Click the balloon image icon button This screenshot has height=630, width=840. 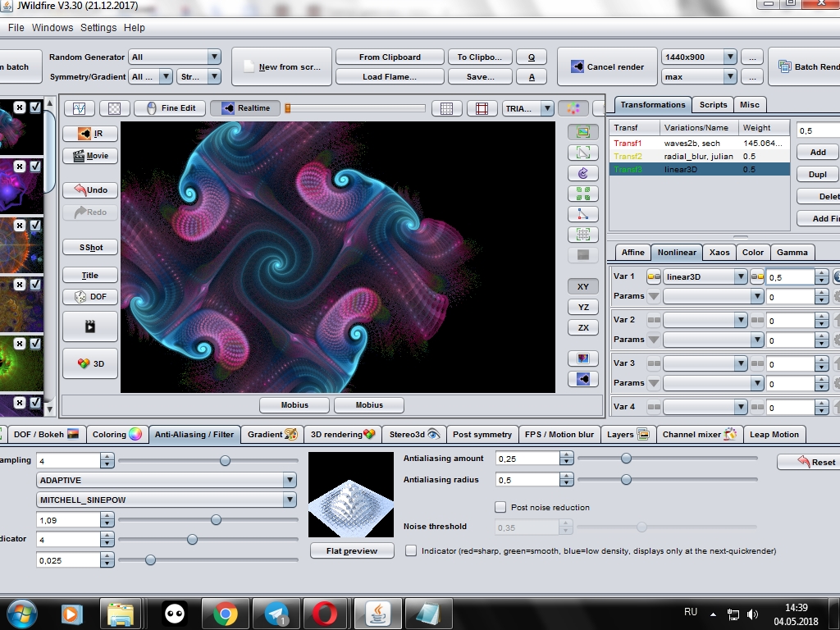point(583,358)
